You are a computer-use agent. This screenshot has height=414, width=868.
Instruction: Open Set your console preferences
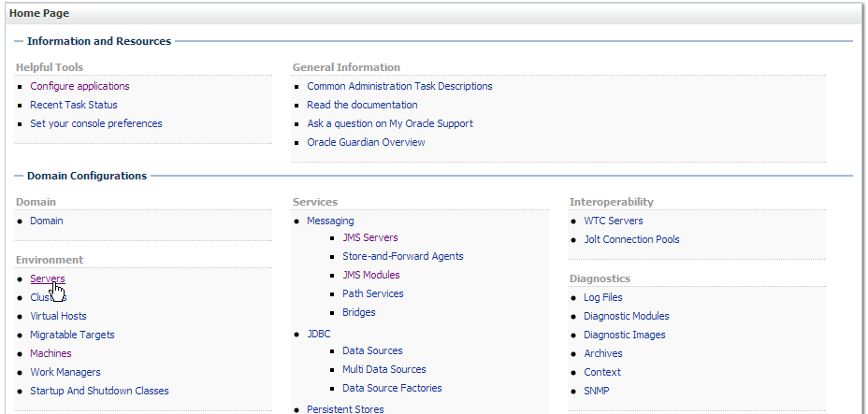(96, 123)
